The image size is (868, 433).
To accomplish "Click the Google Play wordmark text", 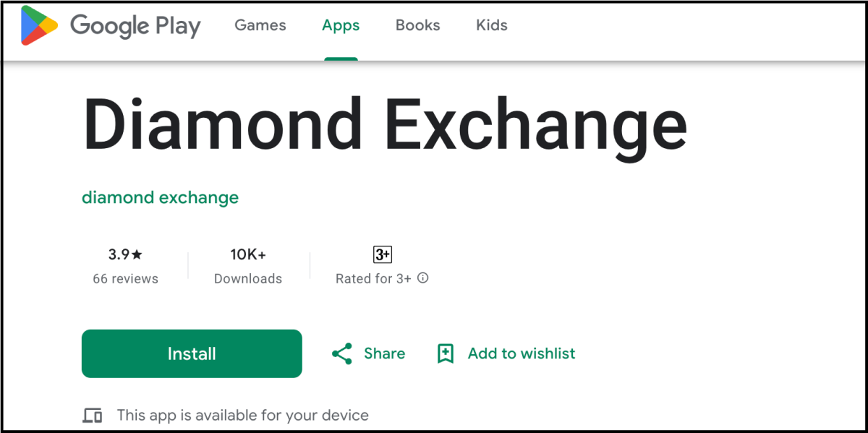I will pos(135,25).
